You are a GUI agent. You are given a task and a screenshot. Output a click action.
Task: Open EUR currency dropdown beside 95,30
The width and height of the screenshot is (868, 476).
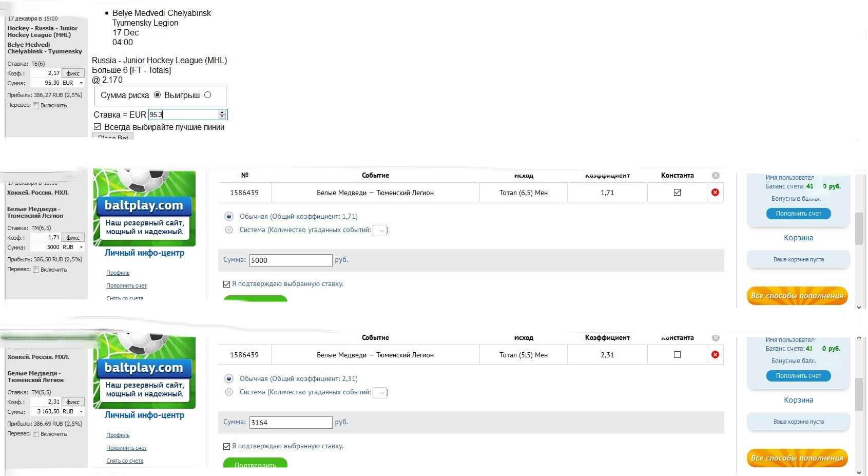pos(81,83)
